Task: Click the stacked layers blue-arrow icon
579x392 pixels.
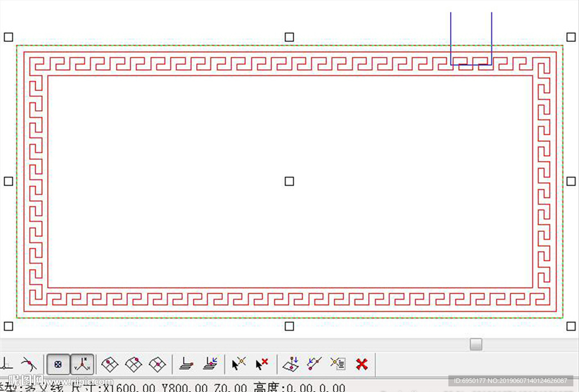Action: click(210, 364)
